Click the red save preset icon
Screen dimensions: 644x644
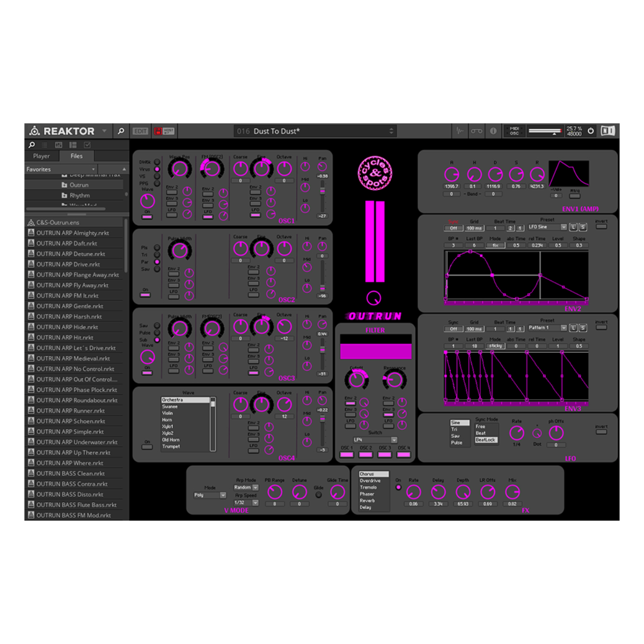click(x=158, y=131)
